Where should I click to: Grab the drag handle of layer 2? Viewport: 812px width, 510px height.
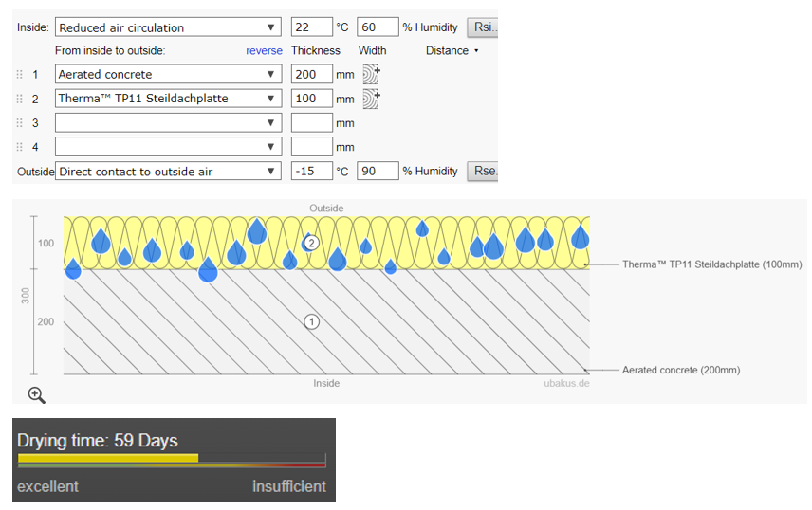(x=19, y=99)
